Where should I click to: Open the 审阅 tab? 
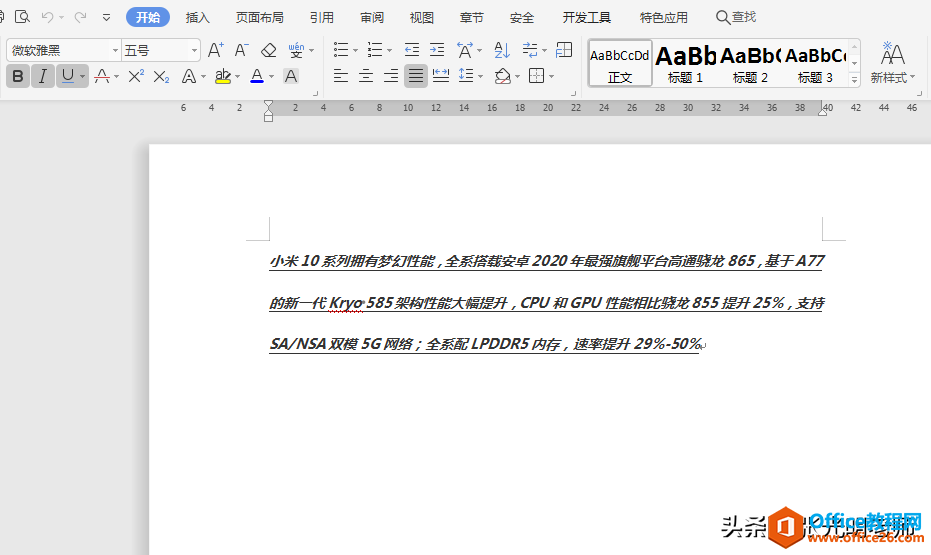coord(372,18)
